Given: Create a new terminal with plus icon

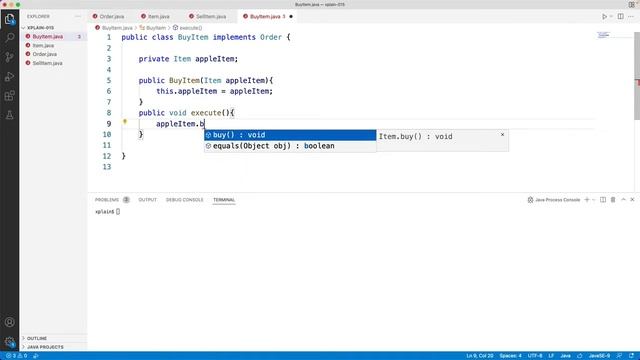Looking at the screenshot, I should click(x=587, y=200).
